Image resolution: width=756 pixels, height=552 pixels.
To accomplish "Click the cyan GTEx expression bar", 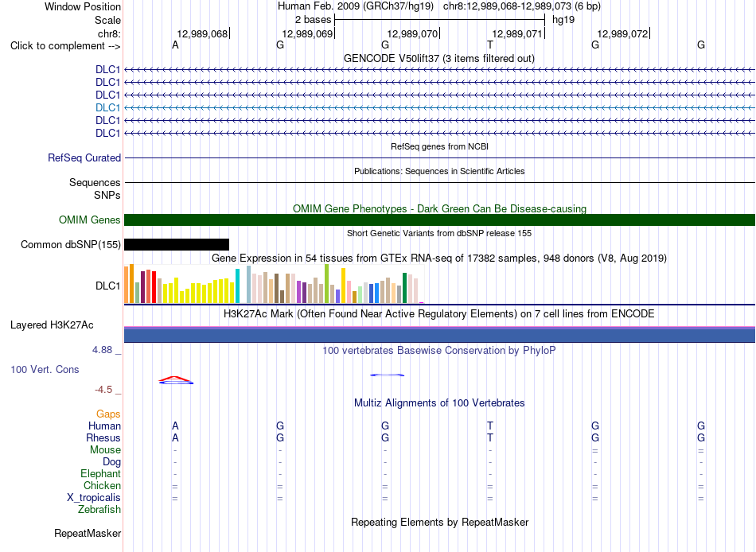I will pos(237,286).
